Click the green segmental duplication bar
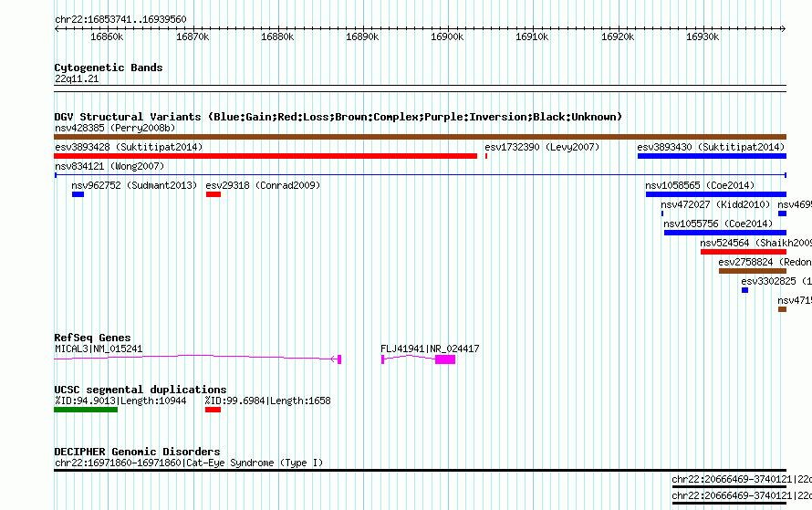Viewport: 812px width, 510px height. (86, 410)
